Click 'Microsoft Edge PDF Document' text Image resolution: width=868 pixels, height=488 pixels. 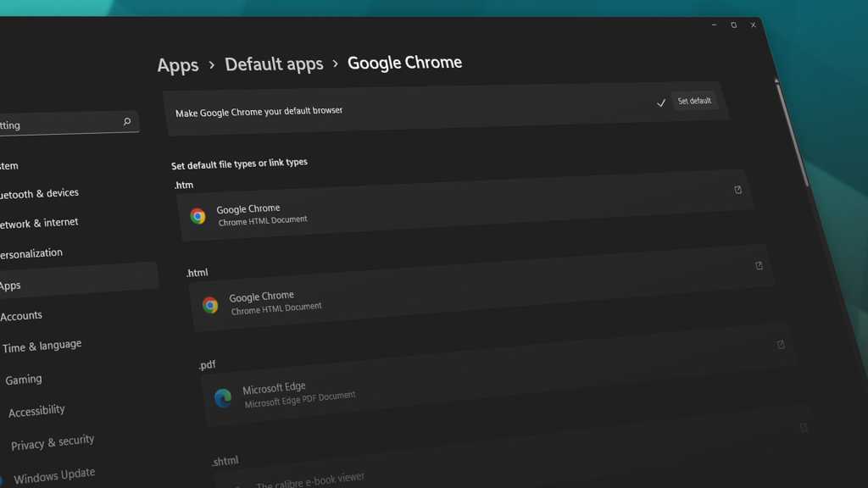300,400
